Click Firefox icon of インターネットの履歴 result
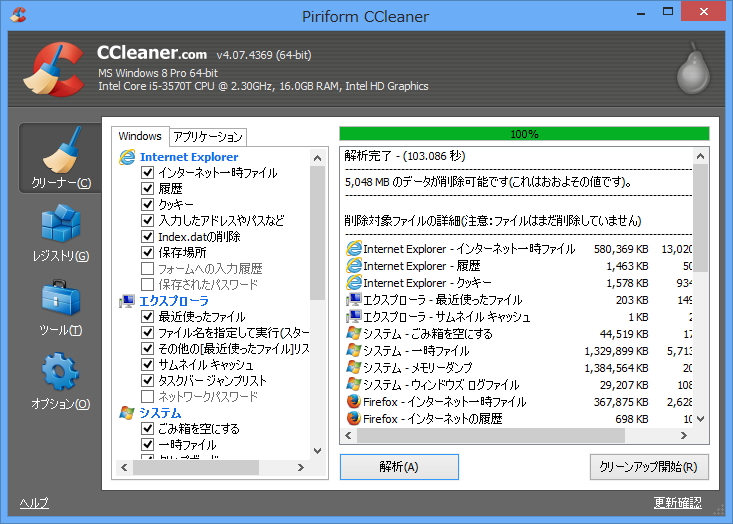733x524 pixels. [354, 418]
